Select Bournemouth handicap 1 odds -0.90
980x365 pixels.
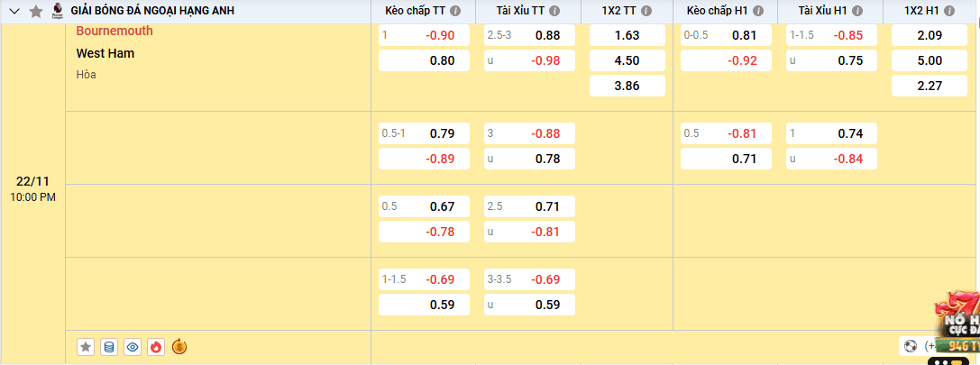pyautogui.click(x=424, y=36)
